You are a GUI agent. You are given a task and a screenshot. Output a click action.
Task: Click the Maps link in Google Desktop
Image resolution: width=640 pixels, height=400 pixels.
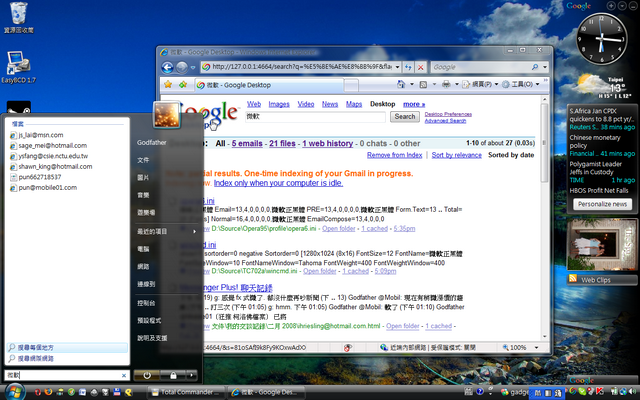(x=354, y=104)
